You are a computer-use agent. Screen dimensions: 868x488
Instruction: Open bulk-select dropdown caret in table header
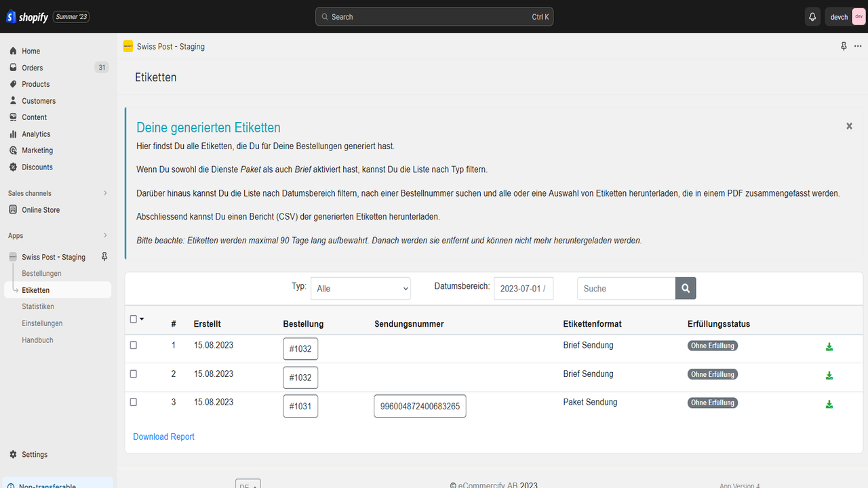142,319
